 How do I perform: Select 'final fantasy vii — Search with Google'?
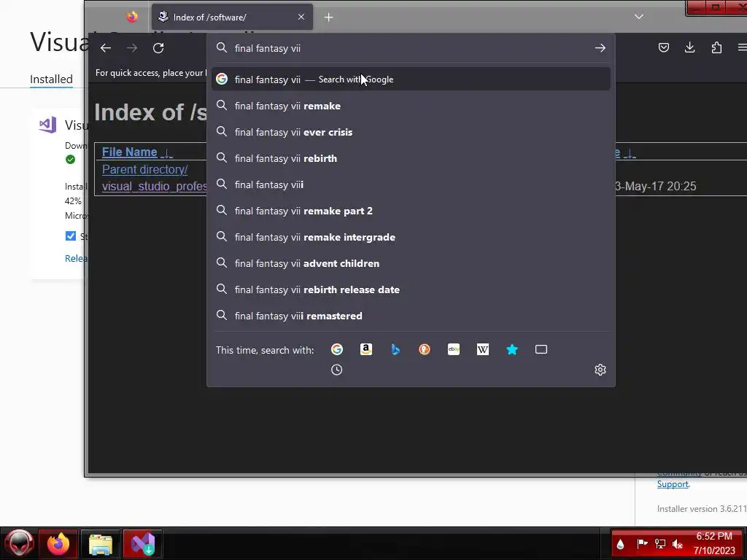point(411,79)
